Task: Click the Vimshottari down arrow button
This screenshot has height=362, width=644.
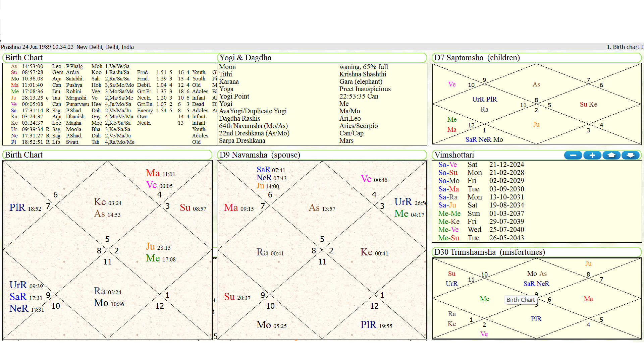Action: (631, 155)
